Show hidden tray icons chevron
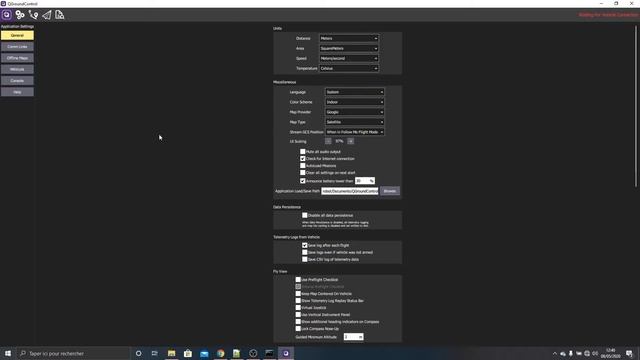The height and width of the screenshot is (360, 640). click(554, 353)
